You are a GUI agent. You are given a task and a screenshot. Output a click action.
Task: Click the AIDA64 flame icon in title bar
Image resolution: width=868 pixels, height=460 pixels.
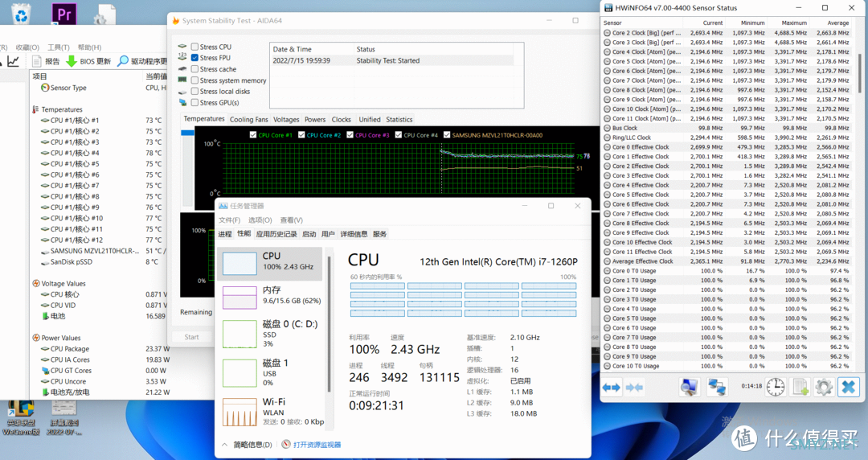point(176,20)
